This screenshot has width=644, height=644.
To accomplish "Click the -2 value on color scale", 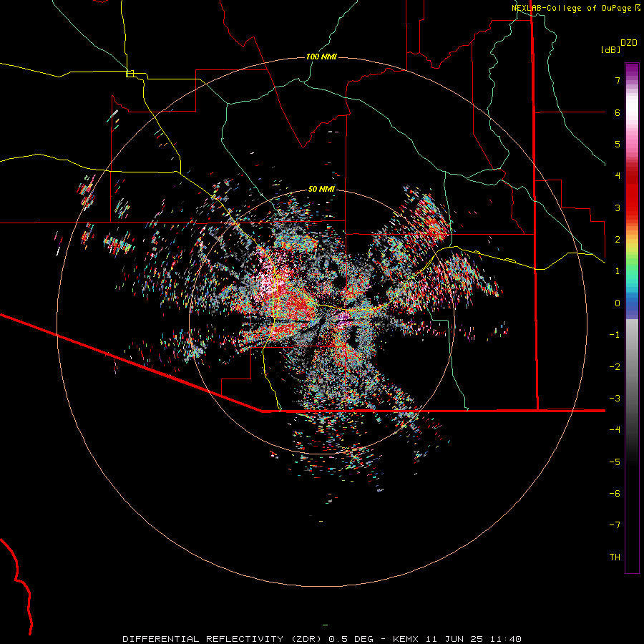I will [x=615, y=367].
